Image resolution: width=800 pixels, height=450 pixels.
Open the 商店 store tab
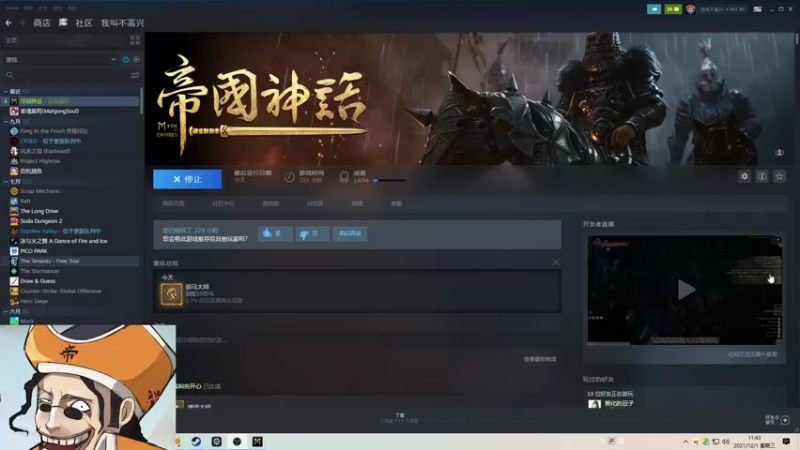click(41, 23)
